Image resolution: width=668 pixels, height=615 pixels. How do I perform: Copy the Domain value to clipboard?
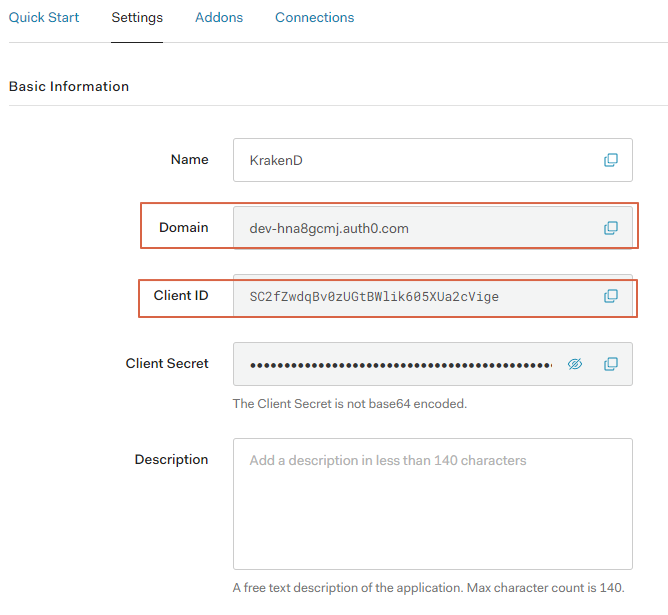[610, 228]
